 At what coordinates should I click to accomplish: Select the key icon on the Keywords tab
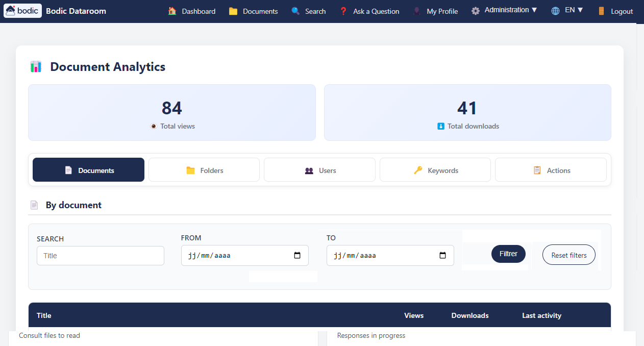point(418,169)
